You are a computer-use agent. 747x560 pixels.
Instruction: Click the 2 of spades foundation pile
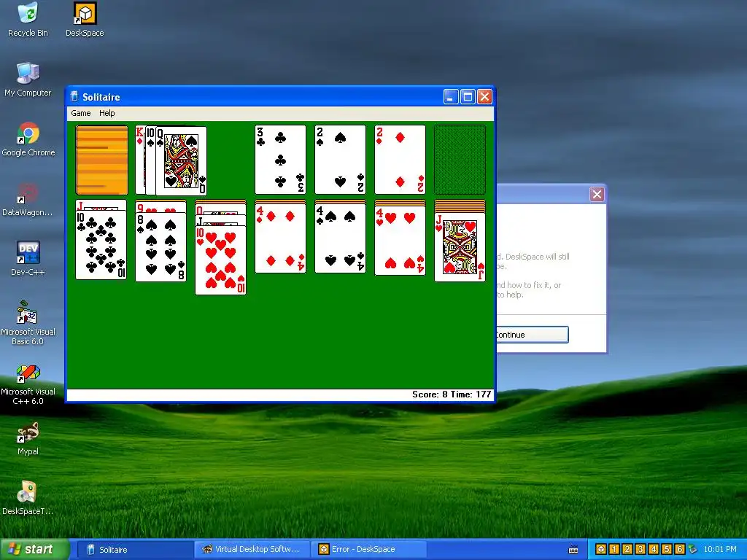click(340, 160)
